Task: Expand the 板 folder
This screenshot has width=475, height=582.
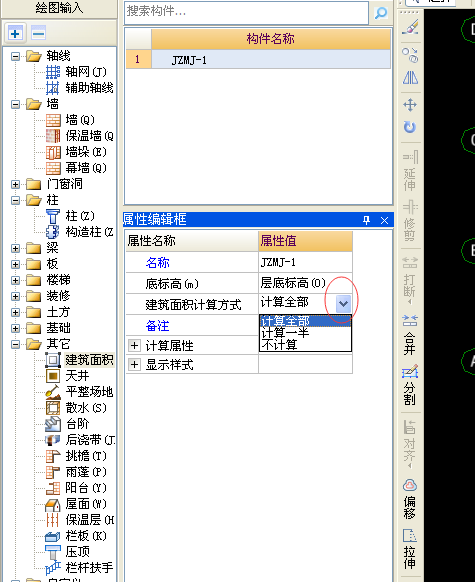Action: 15,264
